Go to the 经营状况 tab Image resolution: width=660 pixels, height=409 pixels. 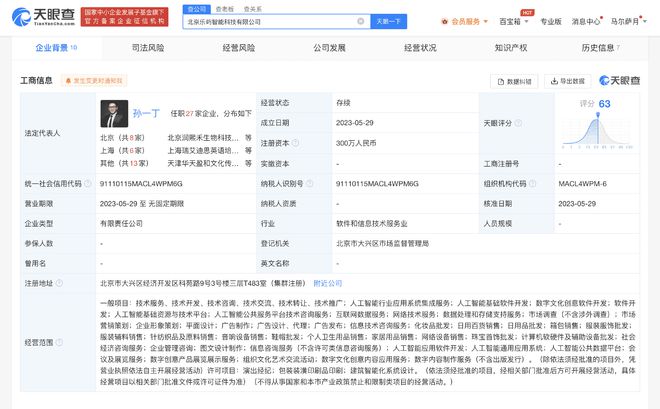(x=420, y=48)
